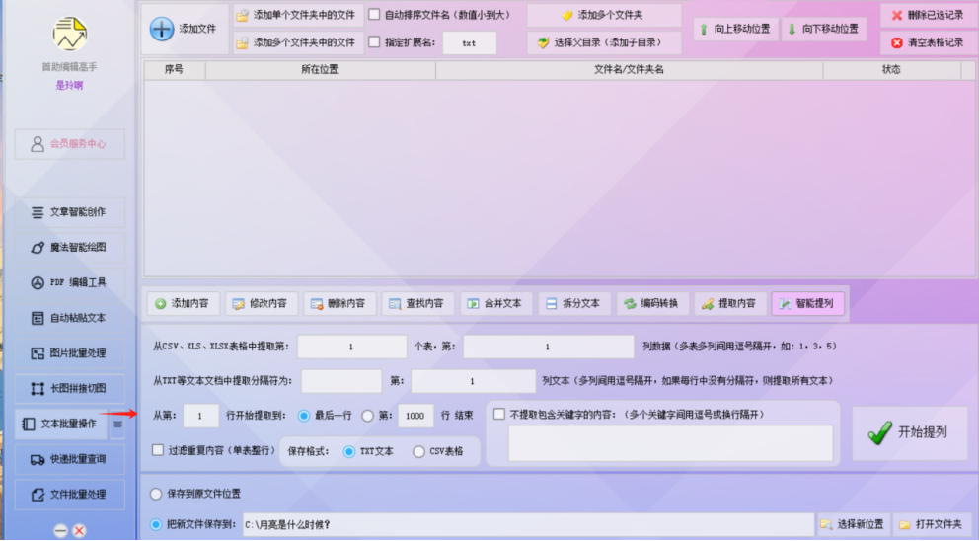The height and width of the screenshot is (541, 980).
Task: Click the 打开文件夹 folder icon
Action: [904, 524]
